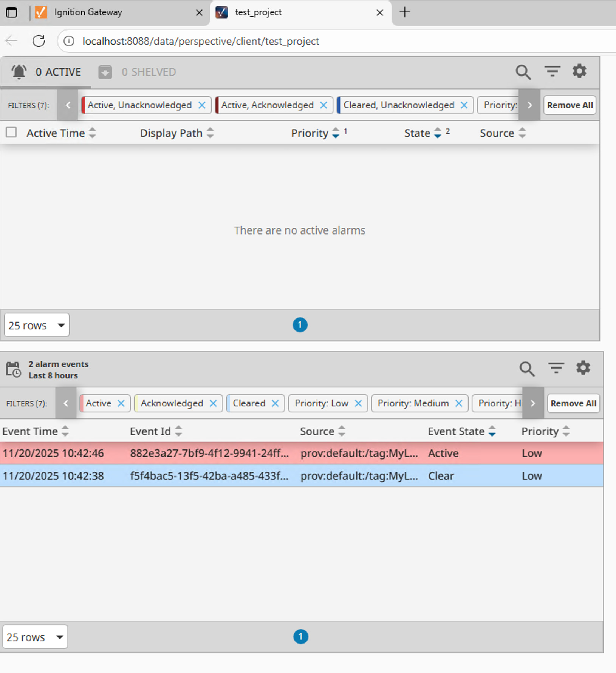
Task: Select the Active alarm event row
Action: 302,453
